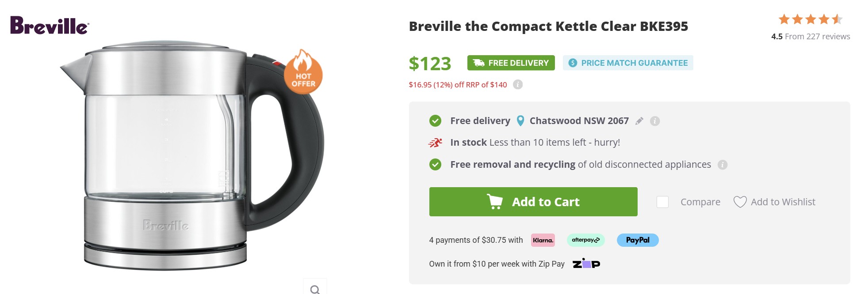Open the free removal info icon
Screen dimensions: 868x294
click(723, 165)
